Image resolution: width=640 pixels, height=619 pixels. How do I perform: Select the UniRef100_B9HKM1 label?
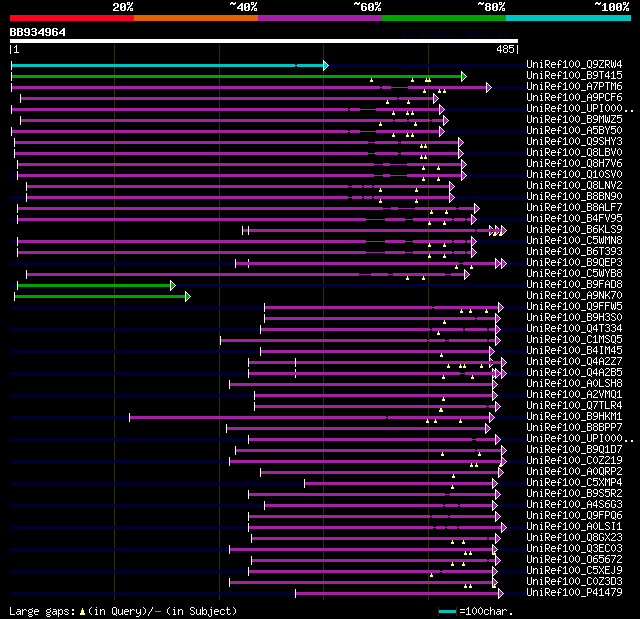point(574,417)
